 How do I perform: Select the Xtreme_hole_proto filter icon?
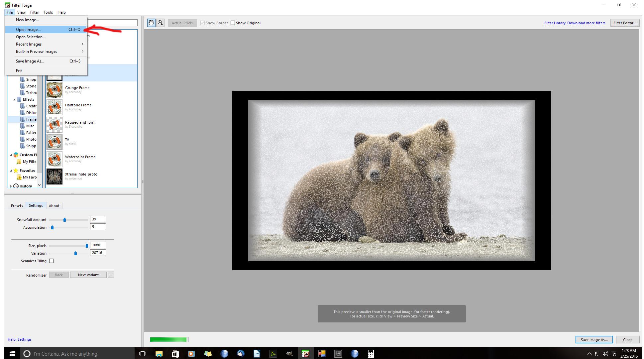[x=54, y=177]
